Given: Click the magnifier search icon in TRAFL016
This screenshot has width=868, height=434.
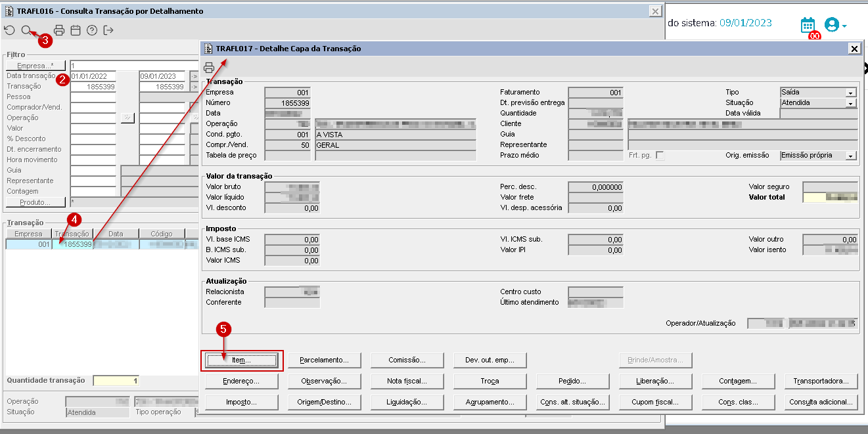Looking at the screenshot, I should point(26,30).
